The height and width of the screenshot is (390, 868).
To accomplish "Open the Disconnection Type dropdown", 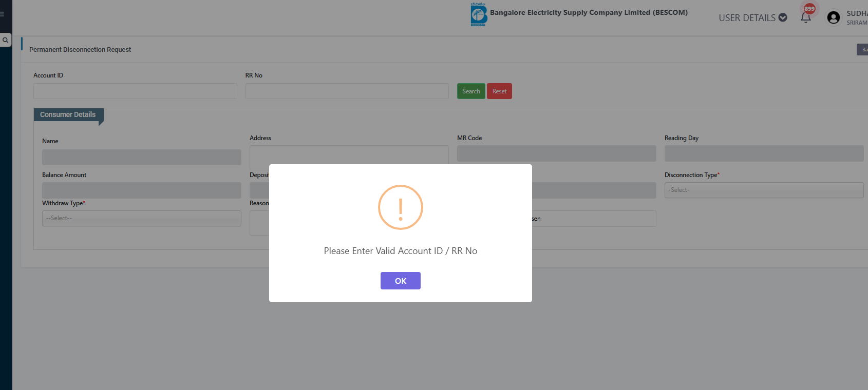I will point(763,190).
